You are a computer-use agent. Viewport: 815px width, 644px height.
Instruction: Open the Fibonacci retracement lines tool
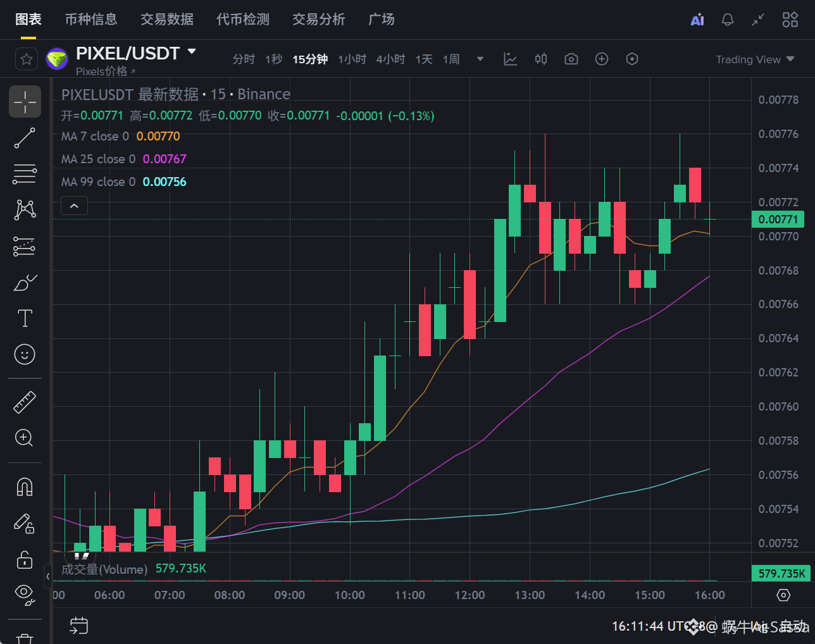25,174
